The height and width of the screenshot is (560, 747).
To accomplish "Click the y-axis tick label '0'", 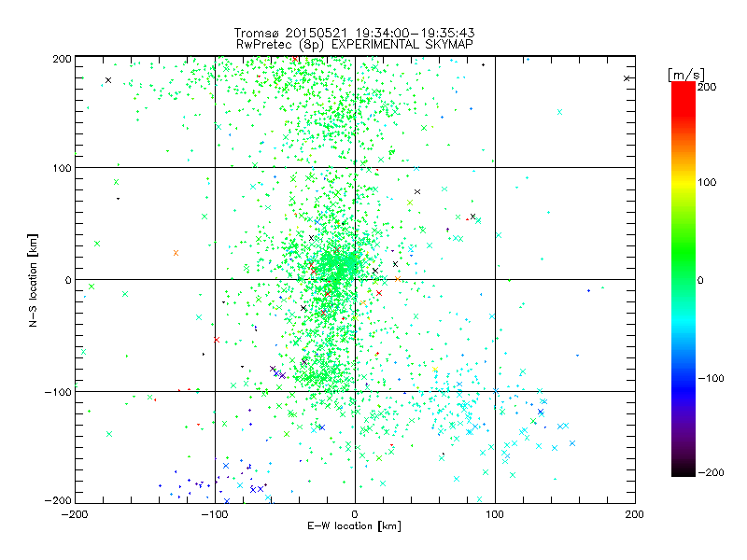I will tap(68, 280).
